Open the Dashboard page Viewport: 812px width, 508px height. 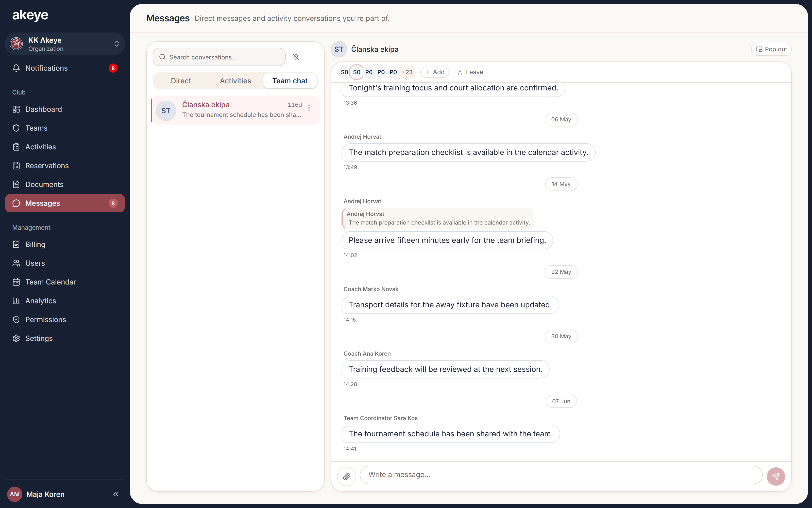click(65, 109)
